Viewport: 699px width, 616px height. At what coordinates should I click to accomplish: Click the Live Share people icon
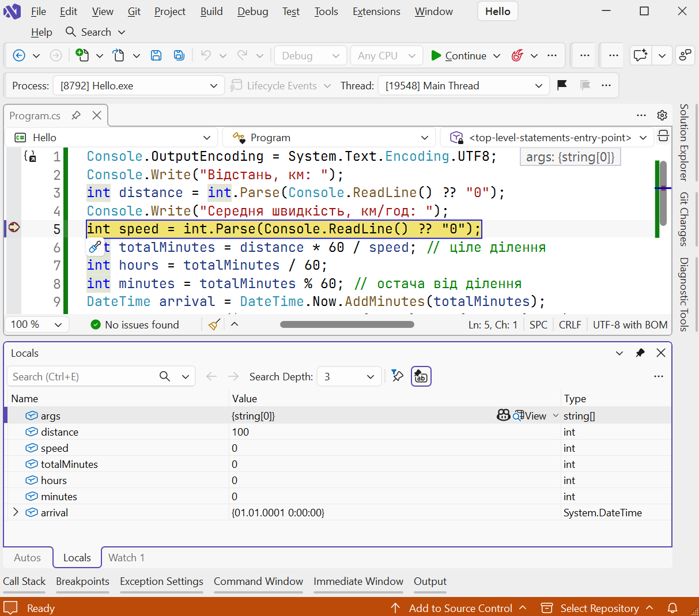(x=685, y=55)
